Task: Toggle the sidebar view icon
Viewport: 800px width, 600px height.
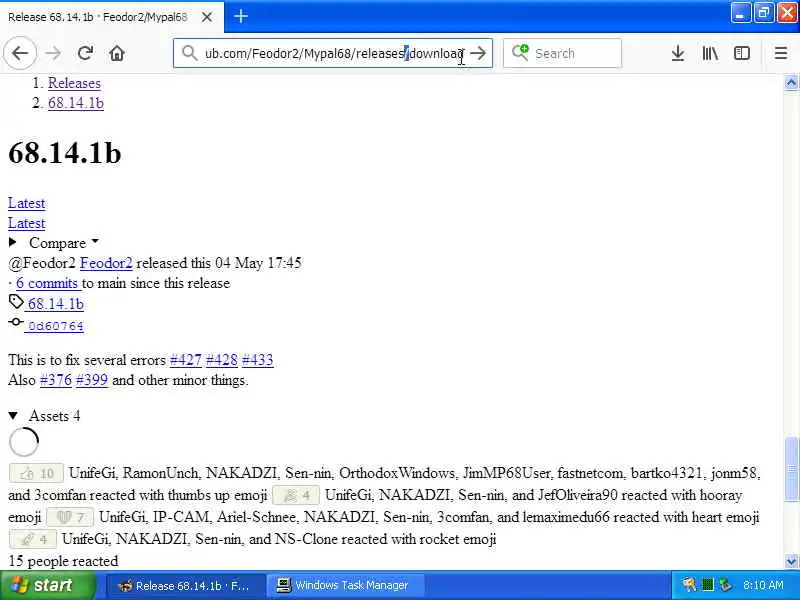Action: coord(741,53)
